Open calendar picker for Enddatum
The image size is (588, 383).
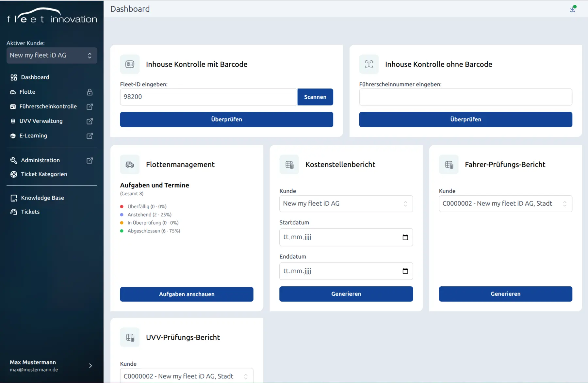pos(405,271)
